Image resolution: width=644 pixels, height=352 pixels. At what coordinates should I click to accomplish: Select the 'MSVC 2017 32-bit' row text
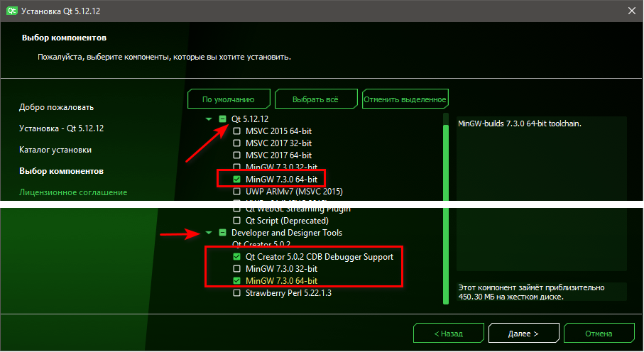[x=278, y=143]
